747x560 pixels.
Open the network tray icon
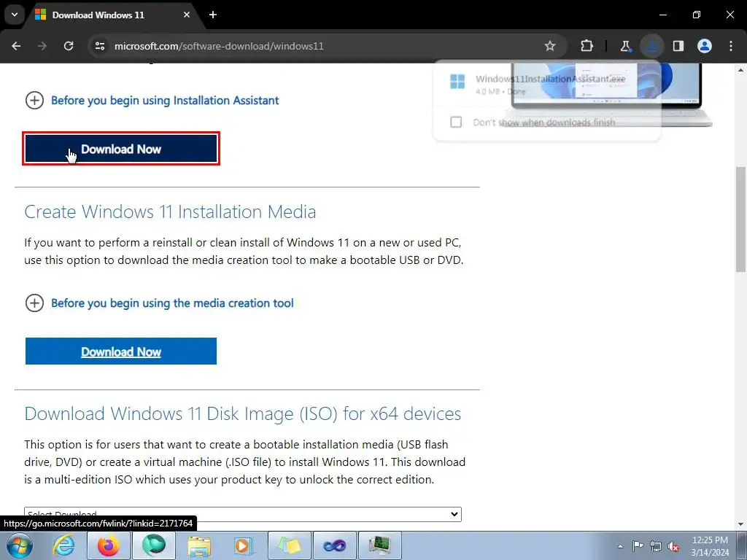(656, 546)
